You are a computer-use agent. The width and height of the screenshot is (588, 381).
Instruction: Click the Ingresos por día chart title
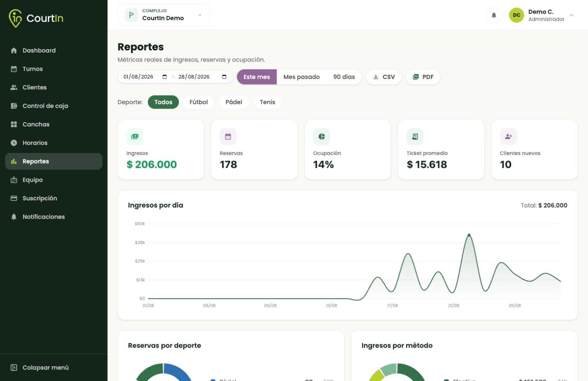tap(155, 205)
